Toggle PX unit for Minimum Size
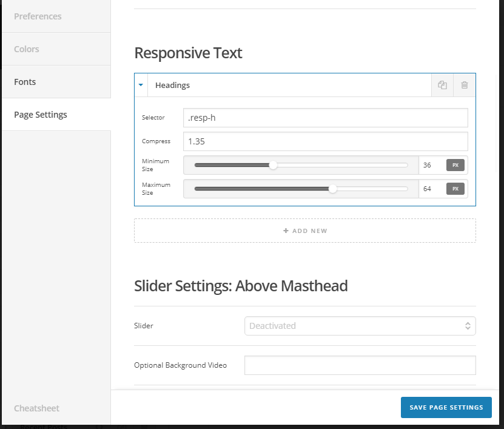 click(x=455, y=165)
